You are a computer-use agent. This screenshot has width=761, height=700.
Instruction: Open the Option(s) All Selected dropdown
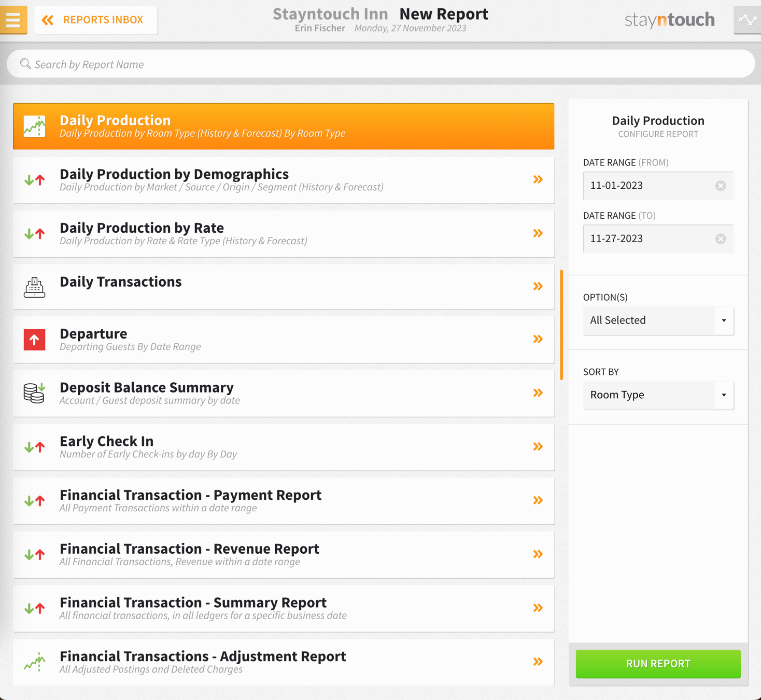(658, 320)
